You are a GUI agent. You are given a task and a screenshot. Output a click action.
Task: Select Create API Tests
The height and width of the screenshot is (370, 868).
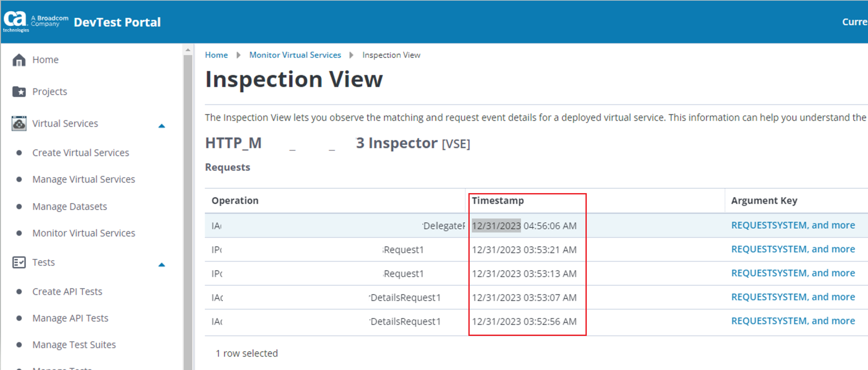point(67,291)
